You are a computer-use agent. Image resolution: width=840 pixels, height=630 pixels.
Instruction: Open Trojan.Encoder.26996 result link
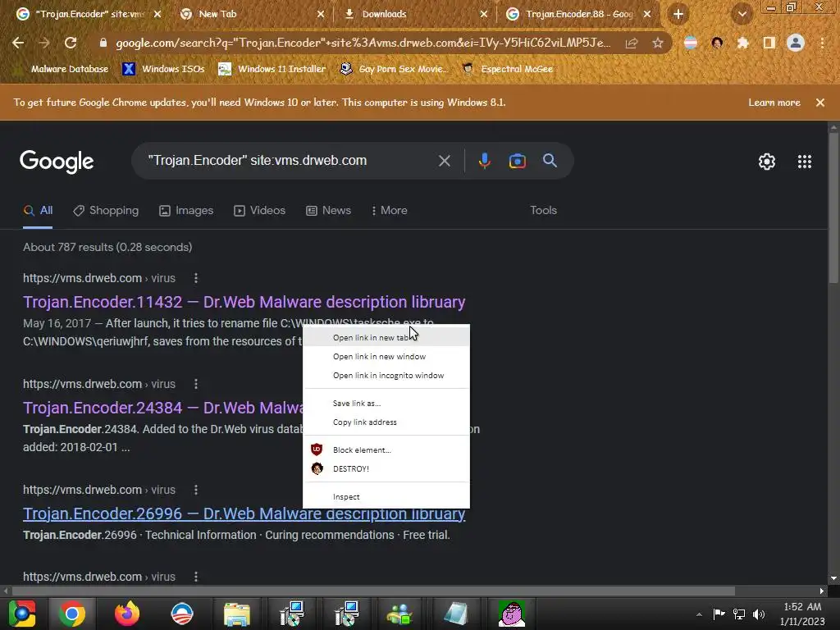[x=244, y=514]
